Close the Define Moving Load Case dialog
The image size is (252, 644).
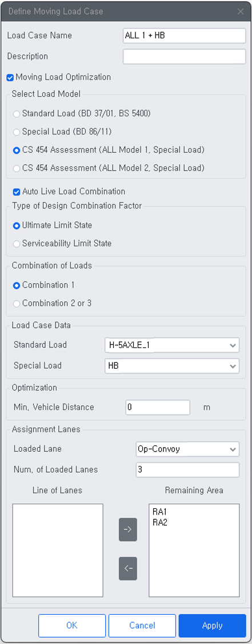coord(241,11)
